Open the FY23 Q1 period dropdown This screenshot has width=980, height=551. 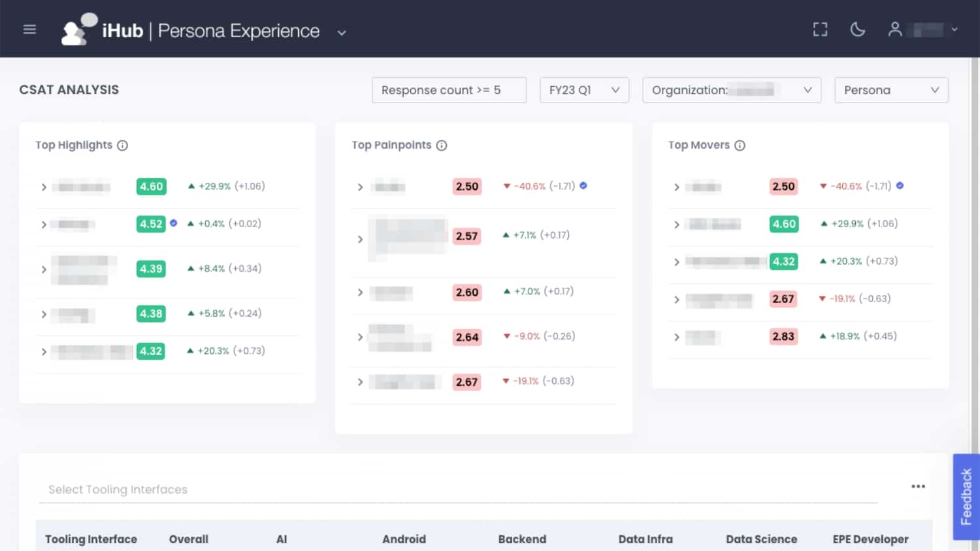point(584,90)
